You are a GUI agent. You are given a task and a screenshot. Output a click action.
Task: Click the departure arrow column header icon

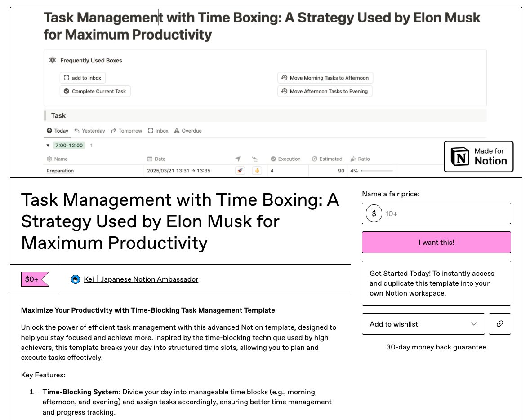pos(238,159)
